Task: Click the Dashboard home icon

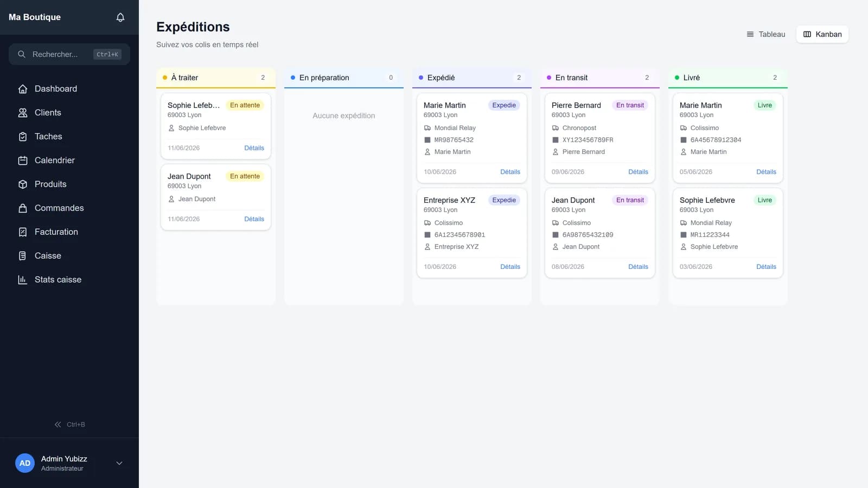Action: point(23,89)
